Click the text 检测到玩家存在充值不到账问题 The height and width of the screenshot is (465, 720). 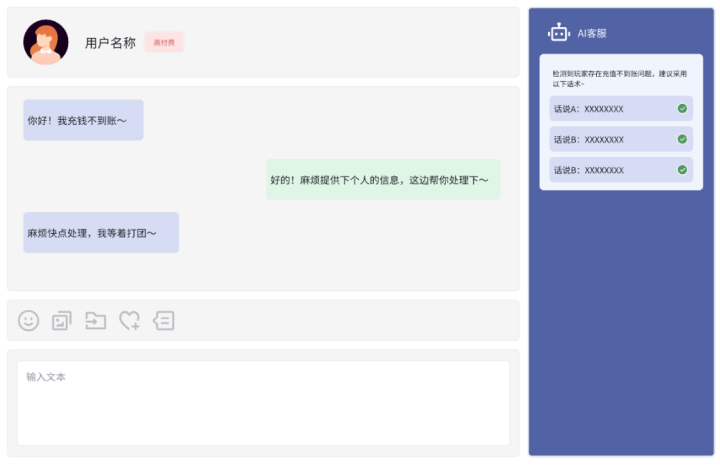pos(602,73)
